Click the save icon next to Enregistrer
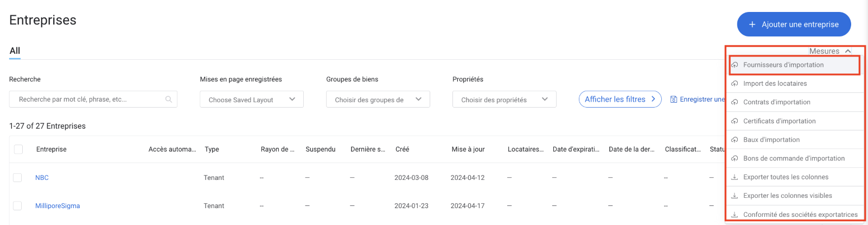Image resolution: width=868 pixels, height=225 pixels. (674, 99)
